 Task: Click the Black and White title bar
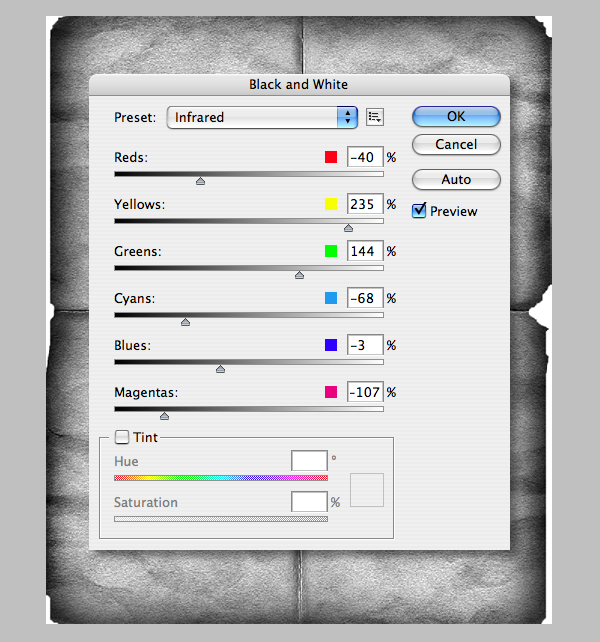(299, 85)
